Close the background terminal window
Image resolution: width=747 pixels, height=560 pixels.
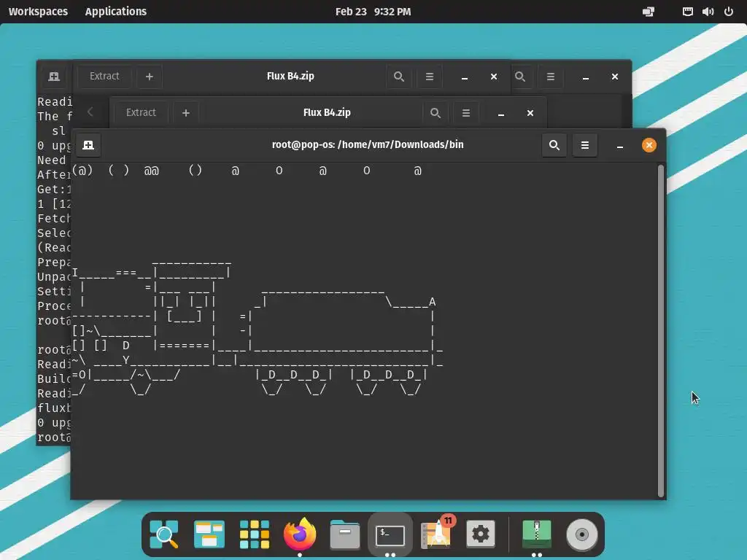click(614, 76)
